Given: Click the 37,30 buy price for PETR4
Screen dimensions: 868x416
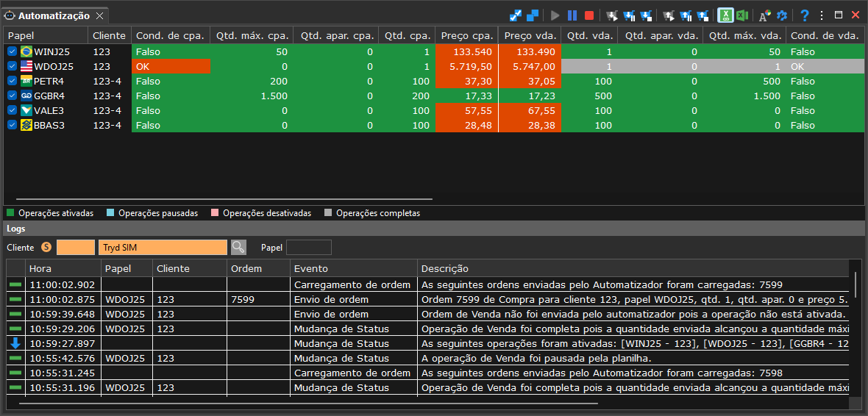Looking at the screenshot, I should pyautogui.click(x=467, y=81).
